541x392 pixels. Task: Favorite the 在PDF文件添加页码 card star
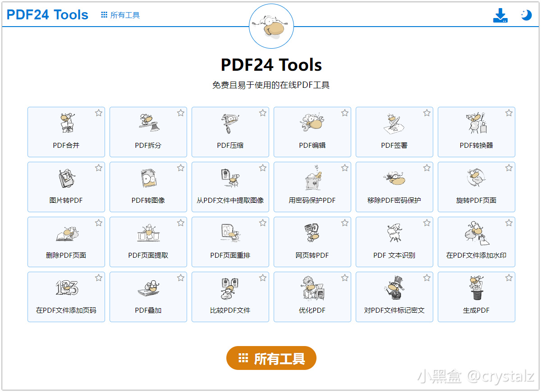point(99,278)
